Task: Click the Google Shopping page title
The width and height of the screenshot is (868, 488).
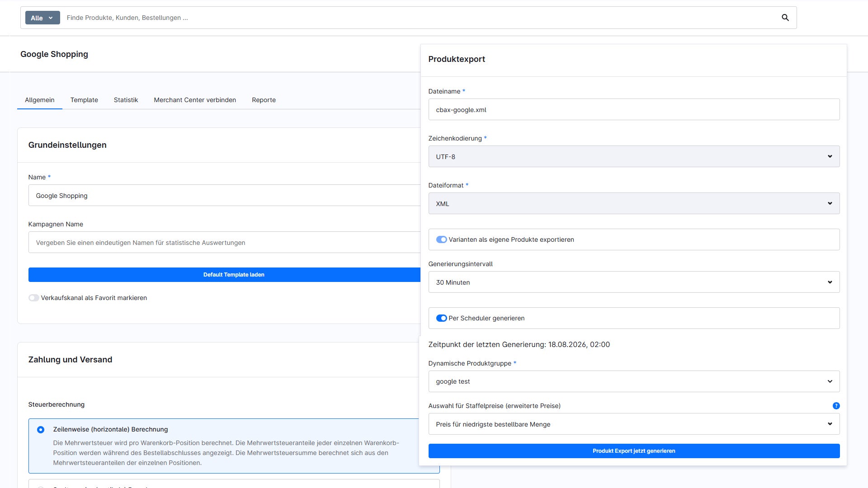Action: 54,54
